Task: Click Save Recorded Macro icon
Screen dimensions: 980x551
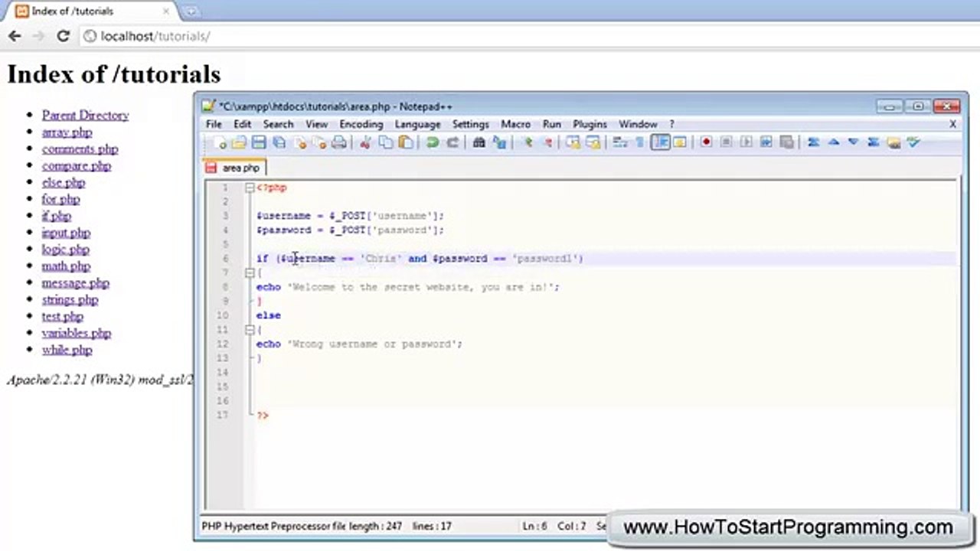Action: coord(786,142)
